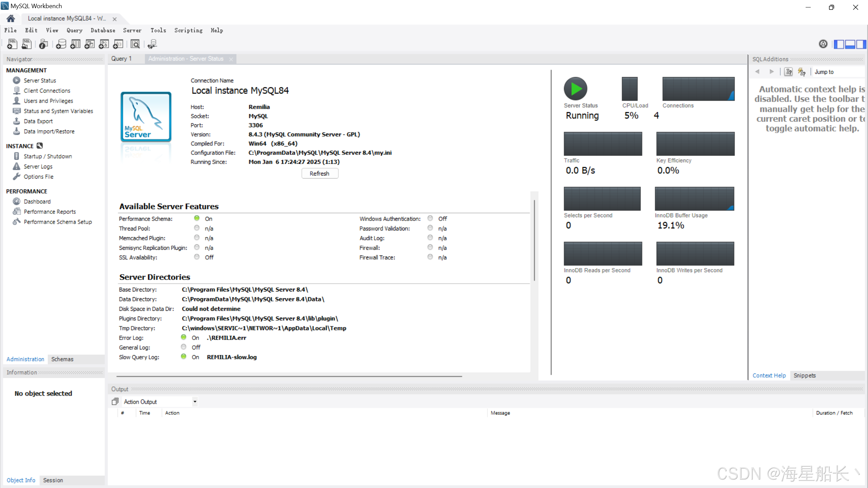Screen dimensions: 868x488
Task: Click the Refresh button
Action: (320, 174)
